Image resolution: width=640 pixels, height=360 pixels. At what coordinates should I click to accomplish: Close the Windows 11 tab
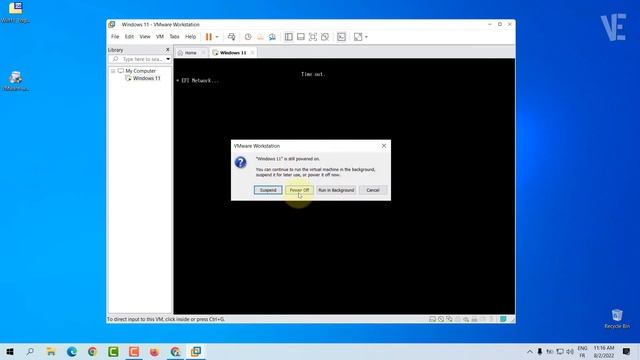pos(253,53)
